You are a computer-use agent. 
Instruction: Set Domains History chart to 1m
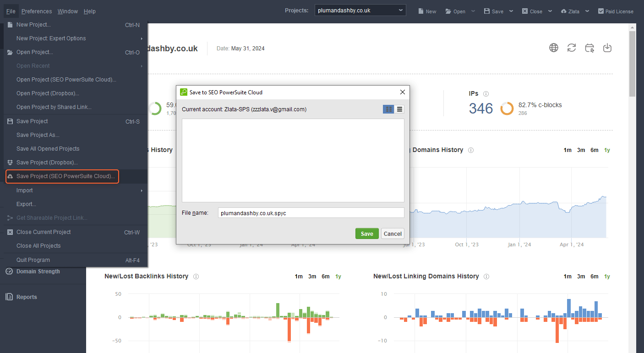tap(568, 150)
